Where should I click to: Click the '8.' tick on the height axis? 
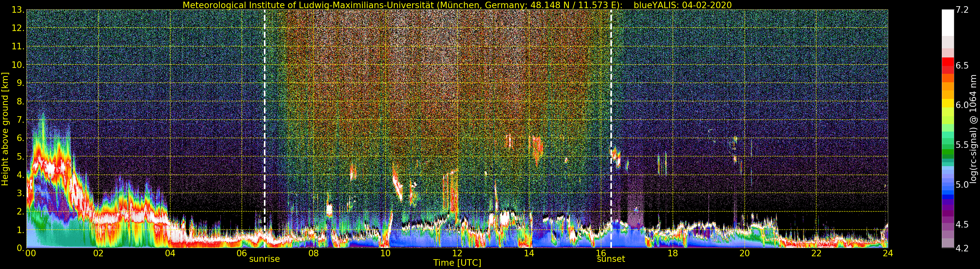click(x=21, y=102)
